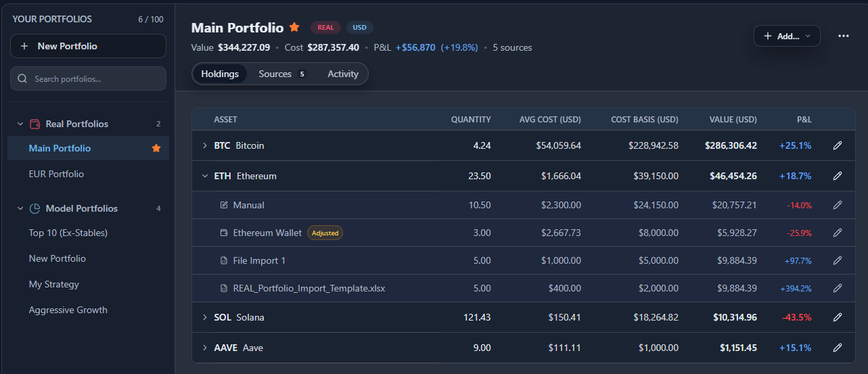Click Ethereum value $46,454.26

[x=733, y=176]
